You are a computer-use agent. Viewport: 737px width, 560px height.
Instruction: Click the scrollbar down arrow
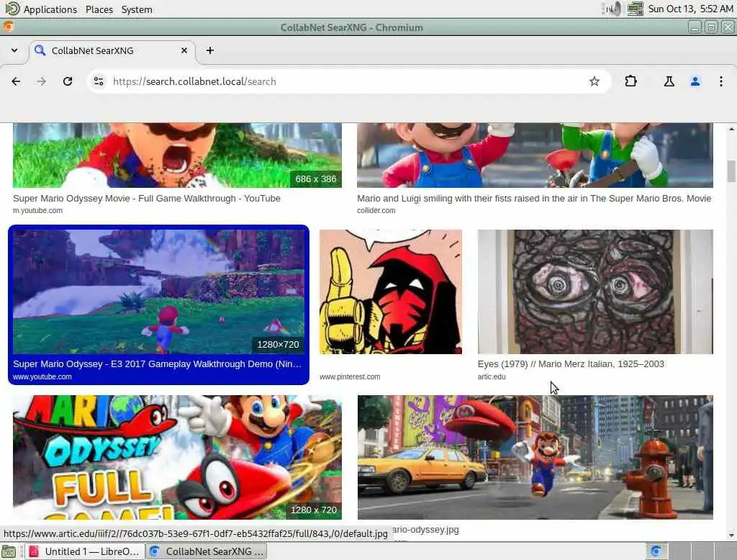pyautogui.click(x=731, y=535)
